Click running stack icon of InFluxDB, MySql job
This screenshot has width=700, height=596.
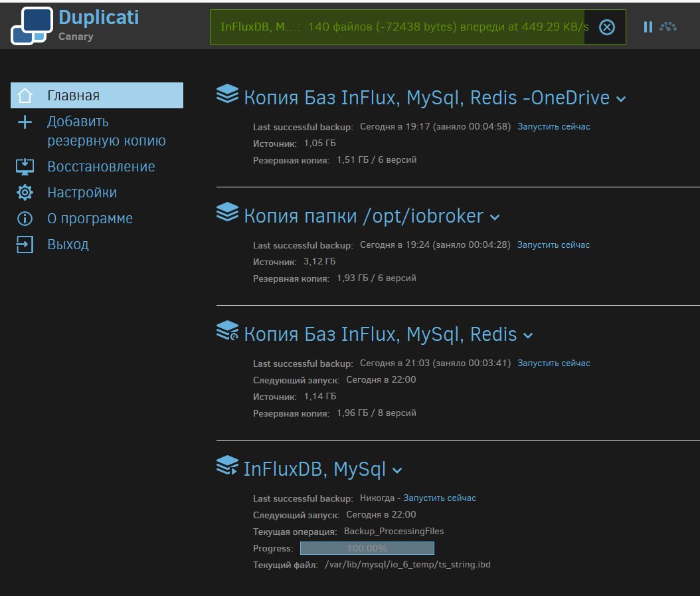pos(227,466)
